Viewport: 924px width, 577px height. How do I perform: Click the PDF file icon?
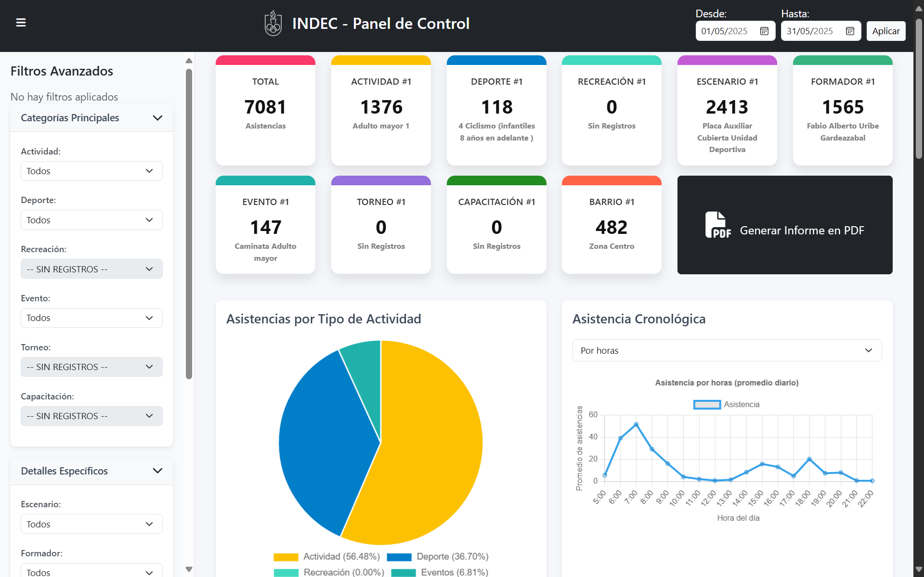tap(717, 225)
